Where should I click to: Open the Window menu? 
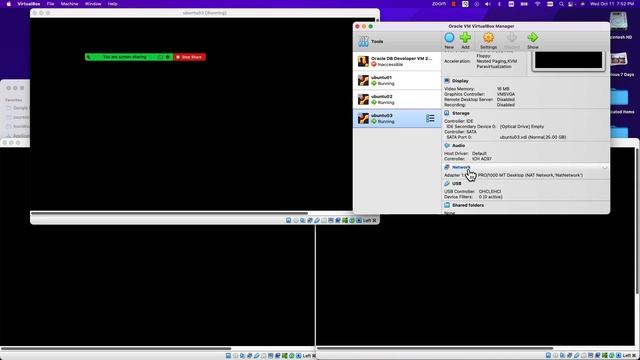pos(93,4)
